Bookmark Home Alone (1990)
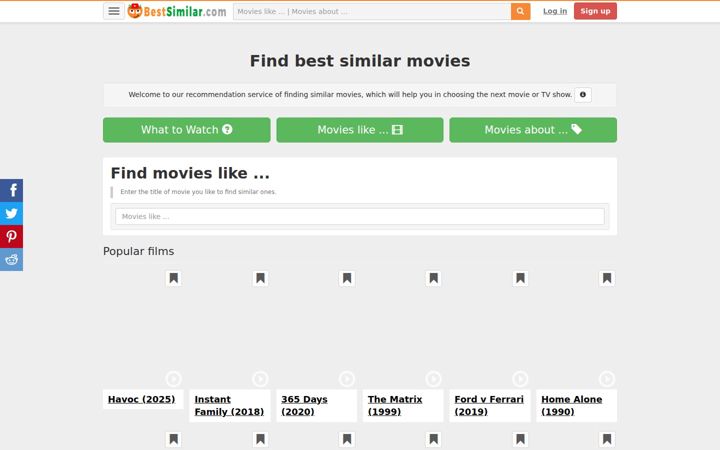This screenshot has width=720, height=450. [x=607, y=278]
